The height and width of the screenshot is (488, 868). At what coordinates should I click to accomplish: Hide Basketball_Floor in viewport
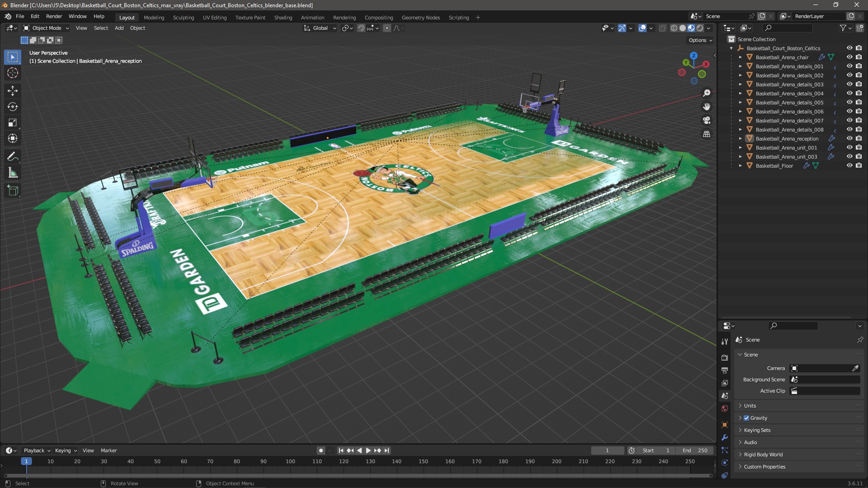click(x=849, y=166)
